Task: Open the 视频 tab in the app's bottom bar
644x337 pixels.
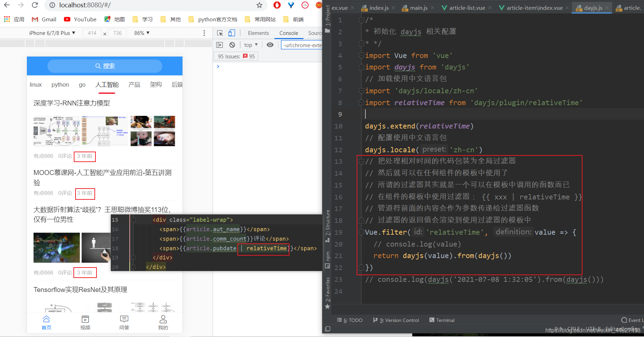Action: [85, 323]
